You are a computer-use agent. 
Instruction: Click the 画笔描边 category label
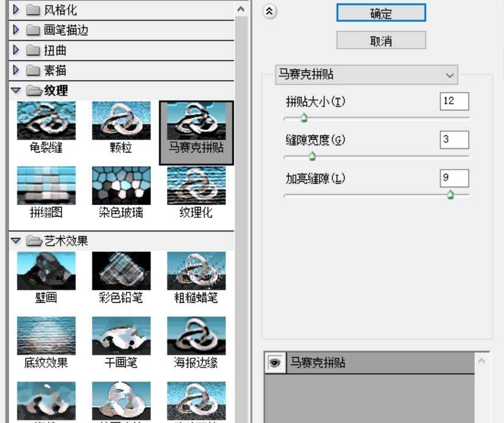click(67, 31)
